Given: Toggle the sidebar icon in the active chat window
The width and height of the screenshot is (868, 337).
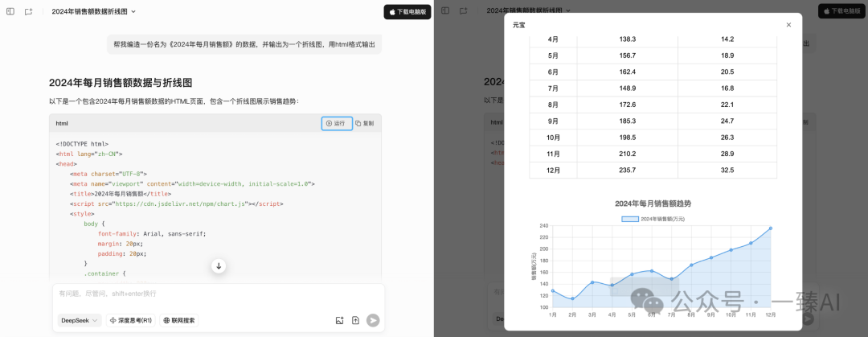Looking at the screenshot, I should coord(10,11).
